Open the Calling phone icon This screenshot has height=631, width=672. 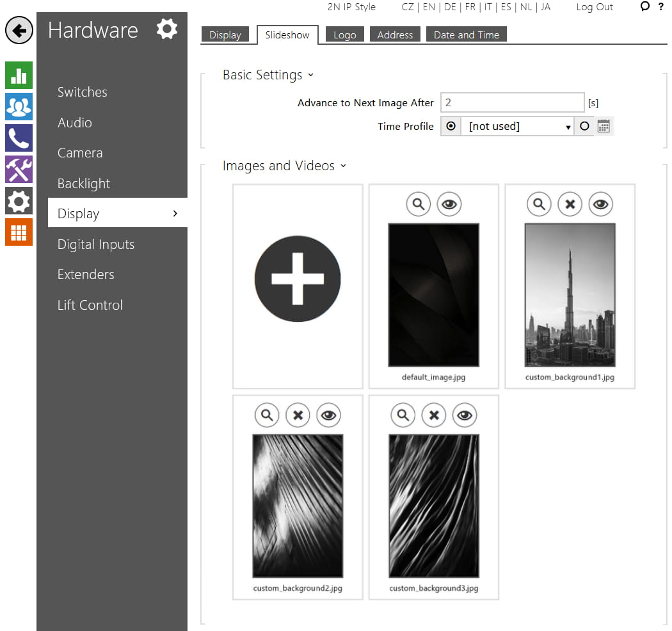[19, 138]
